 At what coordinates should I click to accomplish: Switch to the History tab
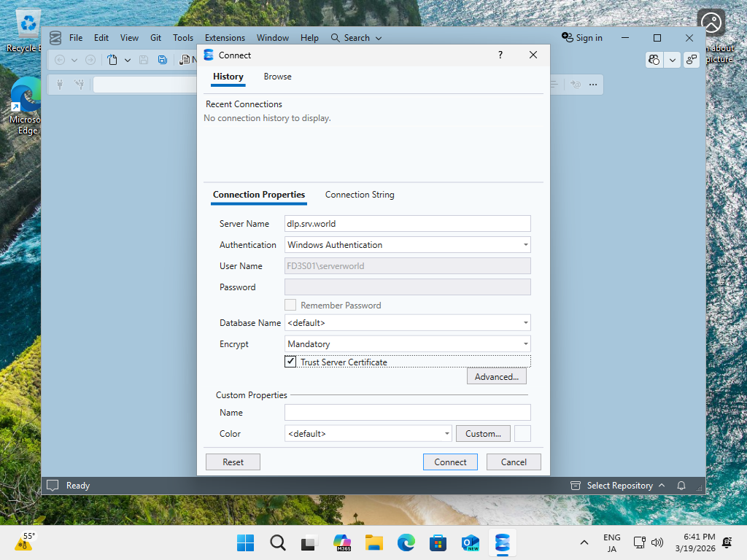(228, 77)
